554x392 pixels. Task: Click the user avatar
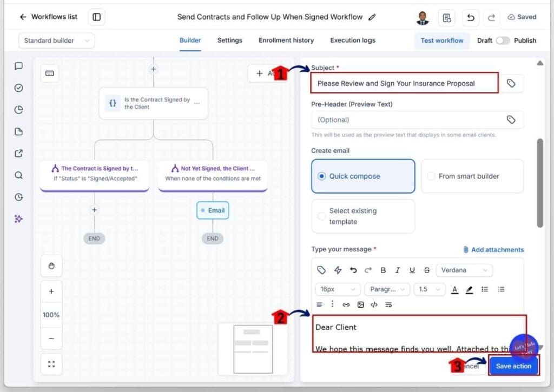pos(422,18)
